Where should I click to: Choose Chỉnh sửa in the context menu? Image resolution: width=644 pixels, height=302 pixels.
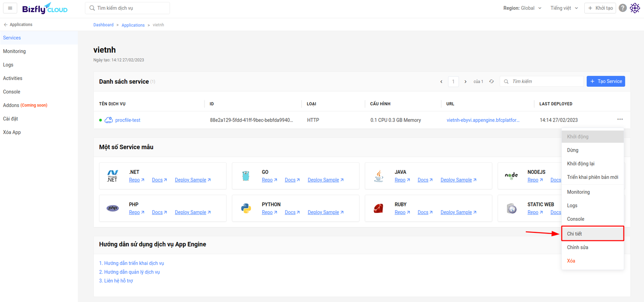(x=592, y=247)
